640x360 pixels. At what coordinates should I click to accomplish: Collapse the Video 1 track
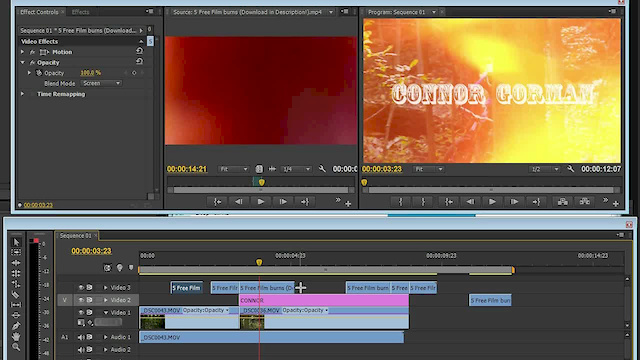pos(105,313)
